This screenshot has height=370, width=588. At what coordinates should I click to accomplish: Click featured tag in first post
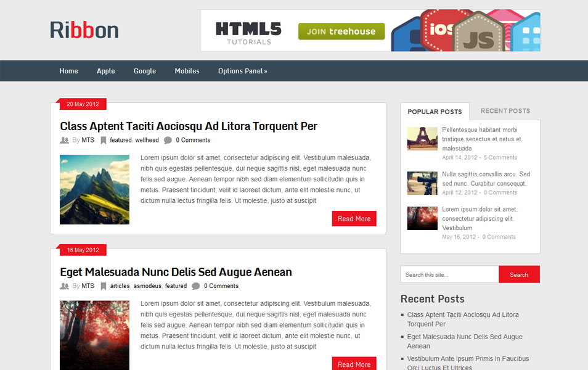click(x=121, y=140)
